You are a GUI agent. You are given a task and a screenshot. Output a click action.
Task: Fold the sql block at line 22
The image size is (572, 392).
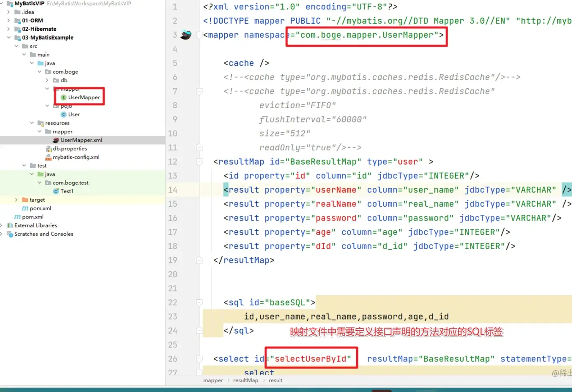[x=199, y=303]
